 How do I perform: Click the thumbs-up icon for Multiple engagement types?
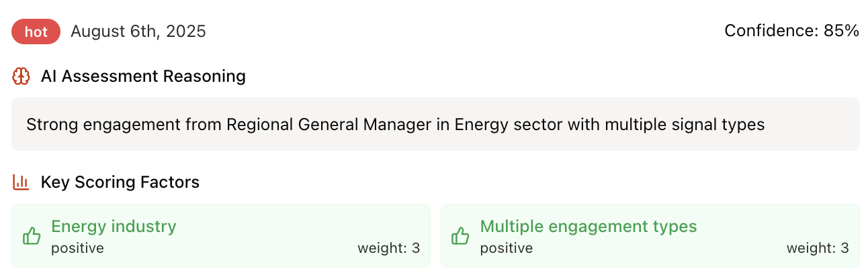(460, 236)
